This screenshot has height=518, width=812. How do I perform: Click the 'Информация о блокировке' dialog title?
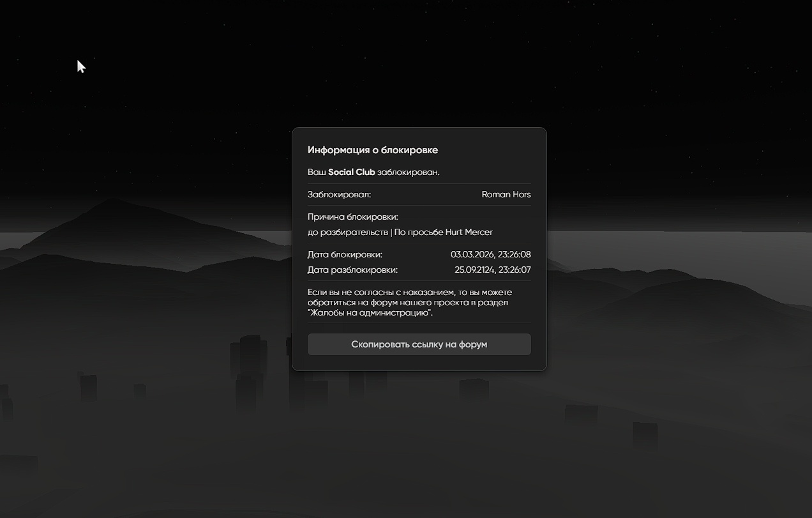coord(372,150)
